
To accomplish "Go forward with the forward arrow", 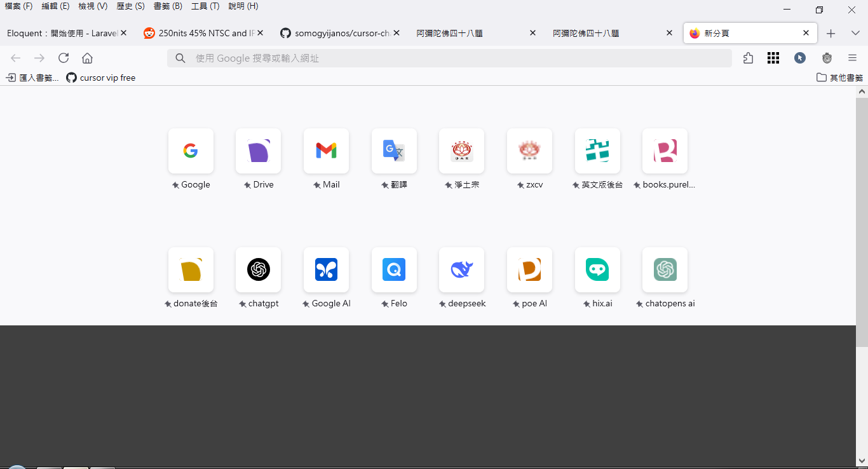I will click(39, 58).
